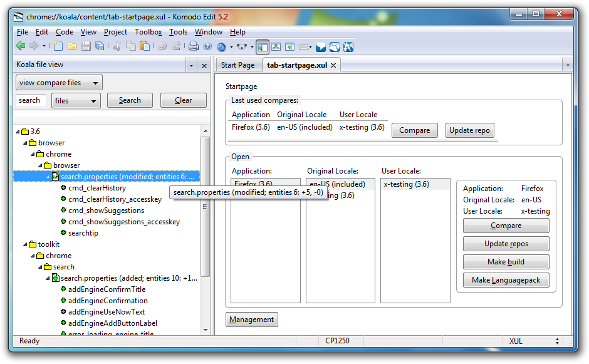Viewport: 589px width, 364px height.
Task: Open the dropdown arrow beside the Koala icon
Action: (252, 48)
